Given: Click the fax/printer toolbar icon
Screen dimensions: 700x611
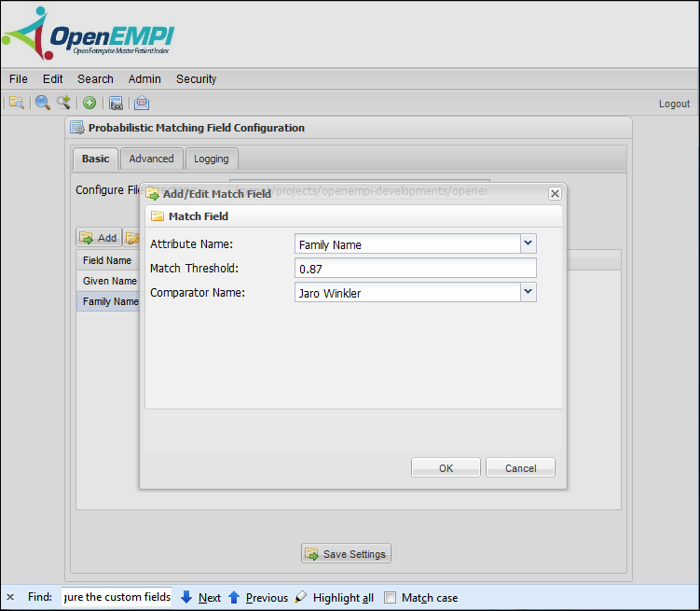Looking at the screenshot, I should coord(116,104).
